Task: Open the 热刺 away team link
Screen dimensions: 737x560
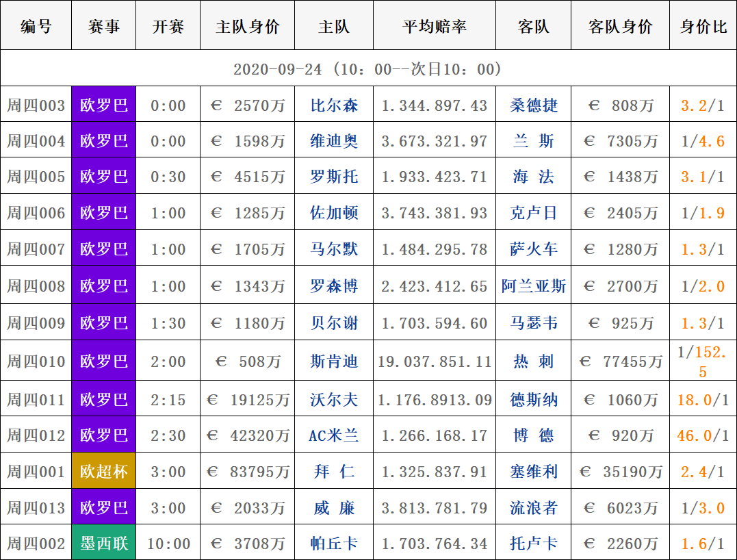Action: [534, 361]
